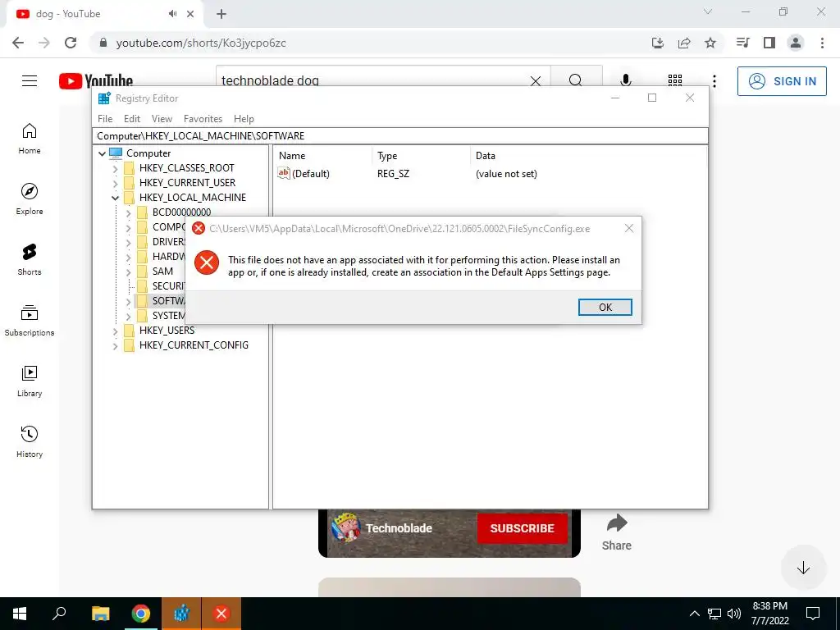Open YouTube settings three-dot menu
Viewport: 840px width, 630px height.
pyautogui.click(x=714, y=81)
